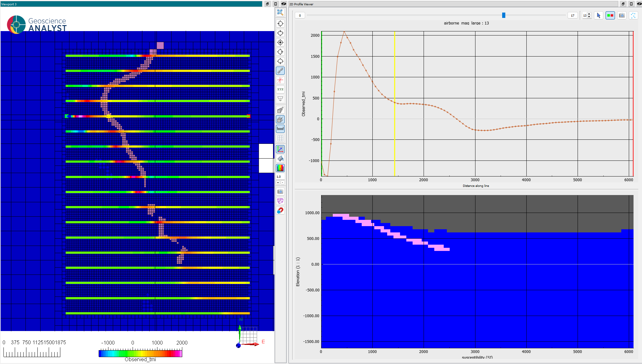Click the blue scattered points icon

tap(633, 15)
